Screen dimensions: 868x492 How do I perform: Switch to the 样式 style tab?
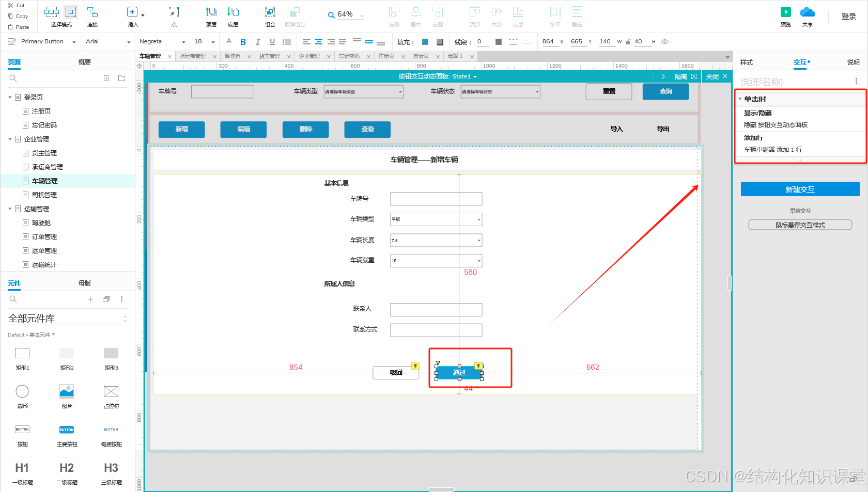tap(746, 62)
